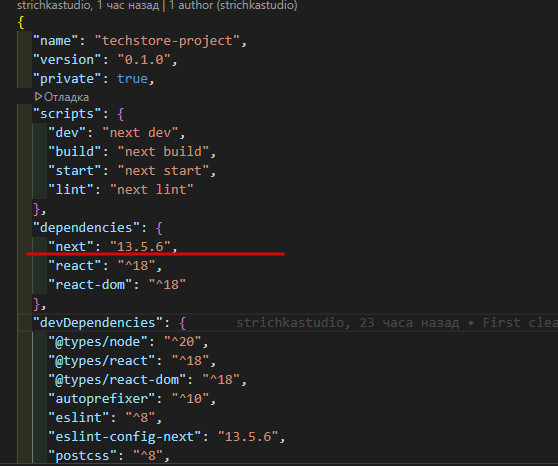Screen dimensions: 558x466
Task: Click the "@types/react" key
Action: coord(101,361)
